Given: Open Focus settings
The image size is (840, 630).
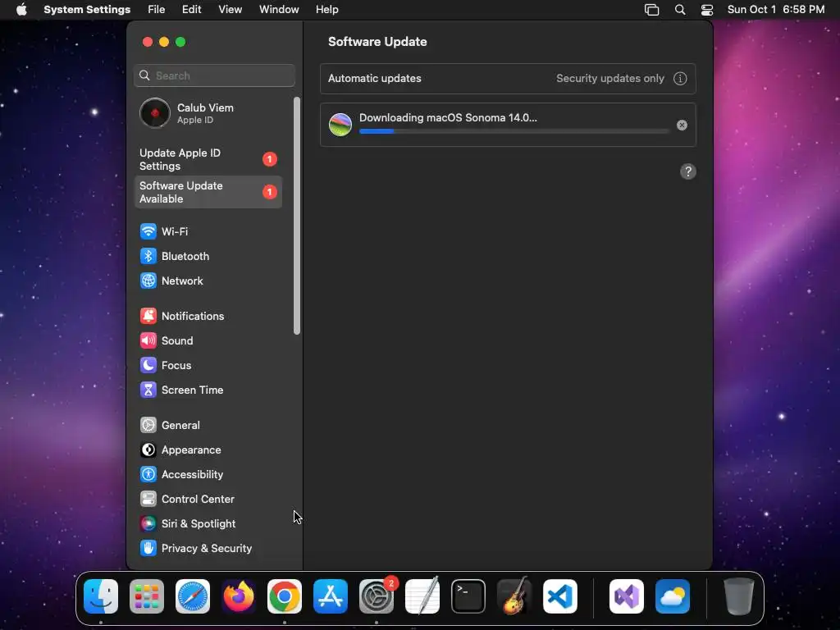Looking at the screenshot, I should [208, 365].
